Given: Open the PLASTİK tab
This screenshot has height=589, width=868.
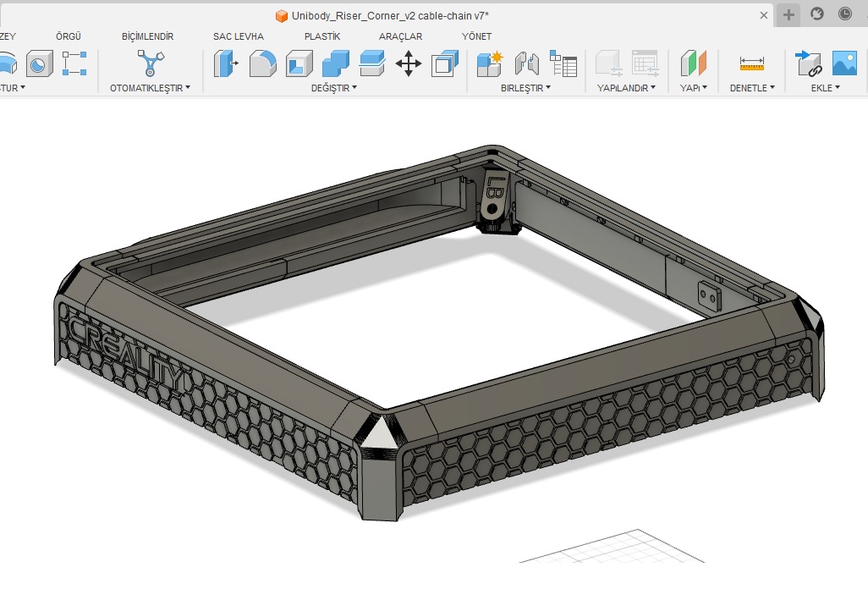Looking at the screenshot, I should 322,36.
